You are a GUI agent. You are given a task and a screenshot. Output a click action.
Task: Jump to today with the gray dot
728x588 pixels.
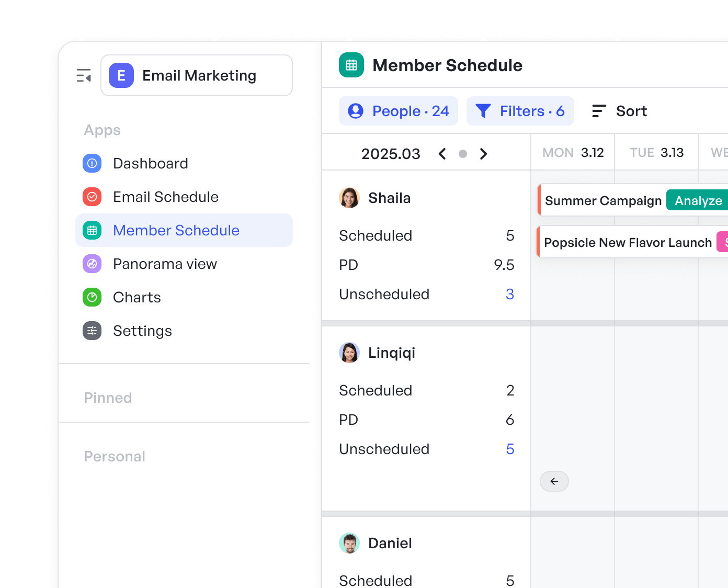point(463,154)
